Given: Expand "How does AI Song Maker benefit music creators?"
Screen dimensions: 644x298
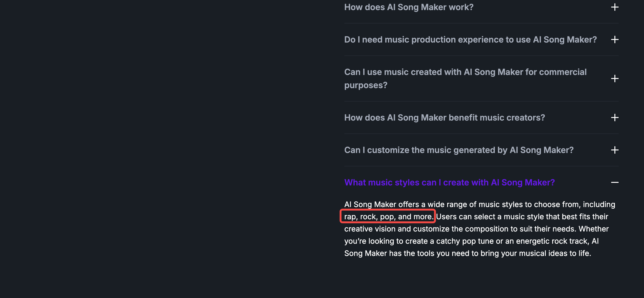Looking at the screenshot, I should tap(445, 118).
